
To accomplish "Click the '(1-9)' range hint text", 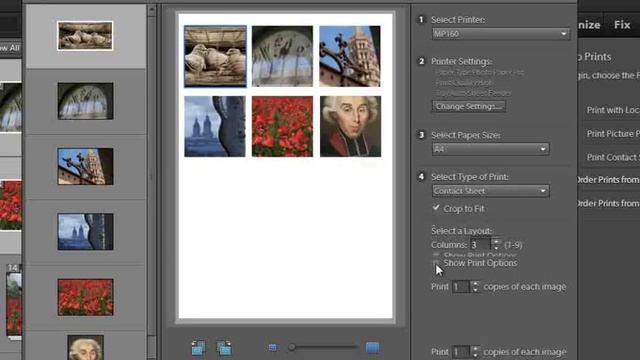I will [x=513, y=245].
